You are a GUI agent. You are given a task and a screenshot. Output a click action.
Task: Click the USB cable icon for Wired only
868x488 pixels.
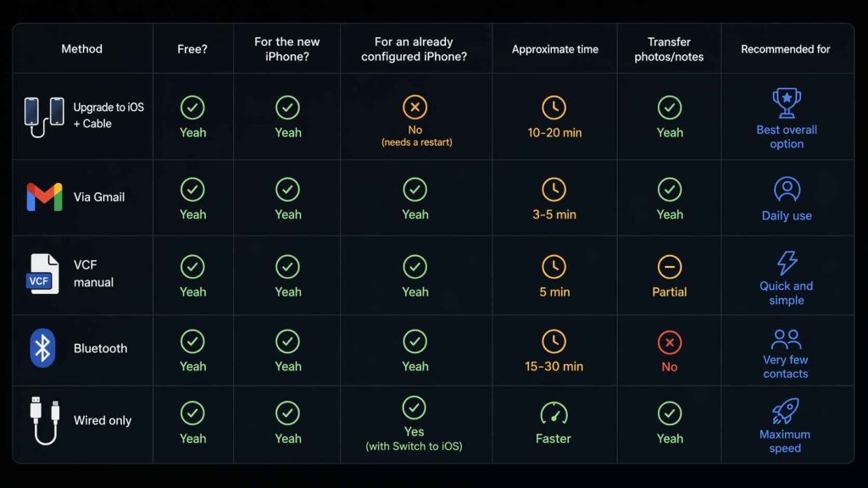click(x=44, y=420)
